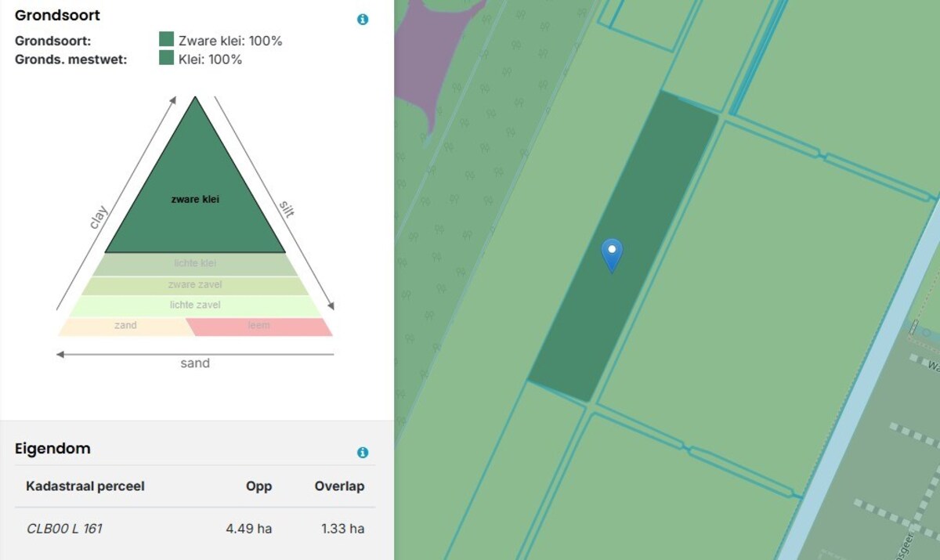Select the lichte klei band in triangle

195,264
